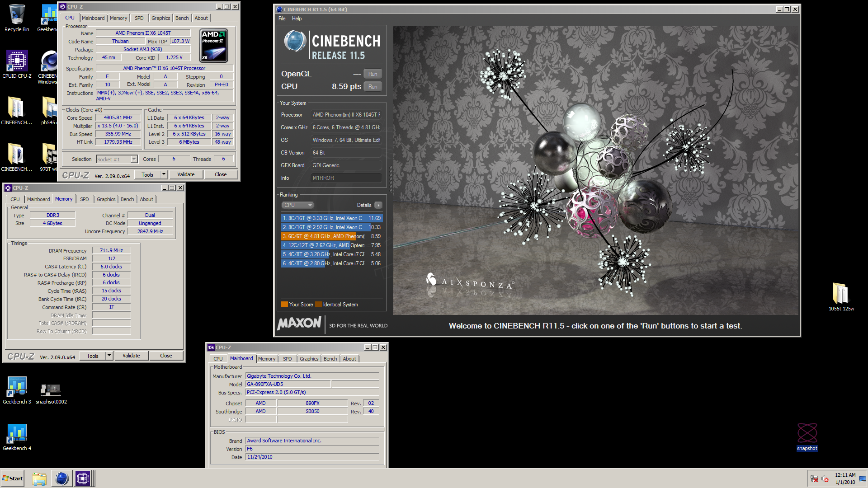Open the CPU ranking type dropdown
This screenshot has height=488, width=868.
pos(297,205)
